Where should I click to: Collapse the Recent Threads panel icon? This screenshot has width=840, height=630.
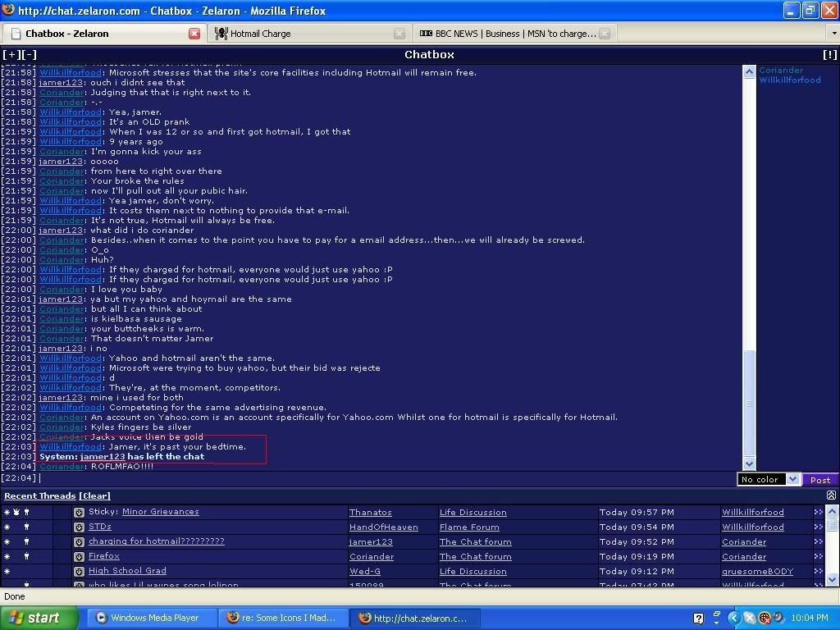point(831,495)
